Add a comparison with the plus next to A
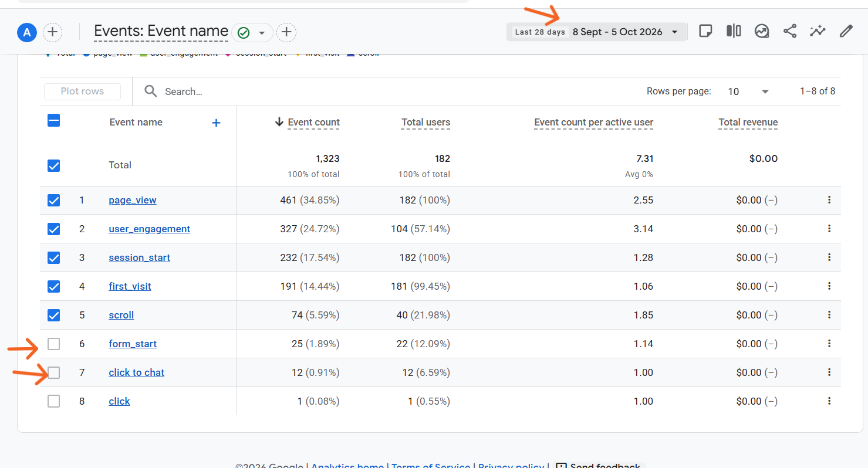Screen dimensions: 868x468 click(x=53, y=32)
